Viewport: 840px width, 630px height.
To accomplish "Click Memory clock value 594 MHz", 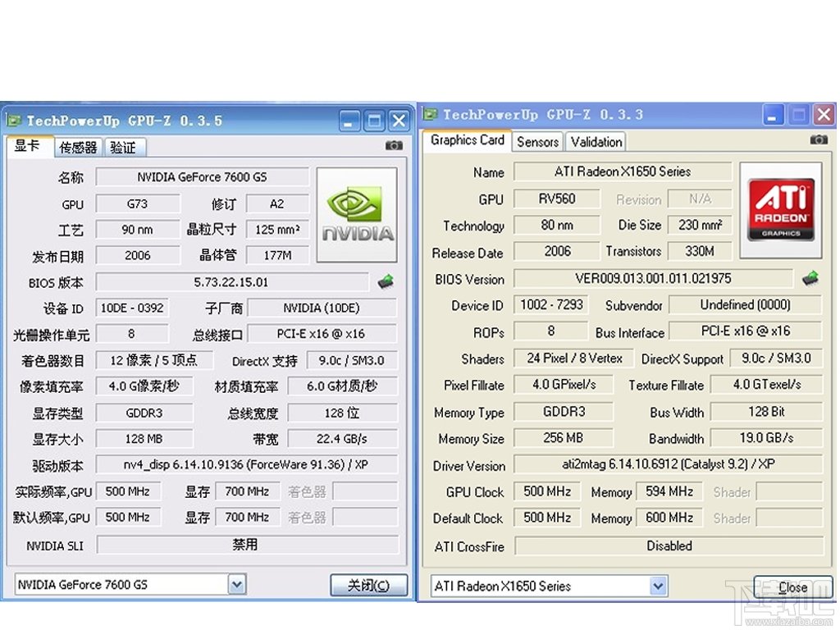I will (669, 491).
